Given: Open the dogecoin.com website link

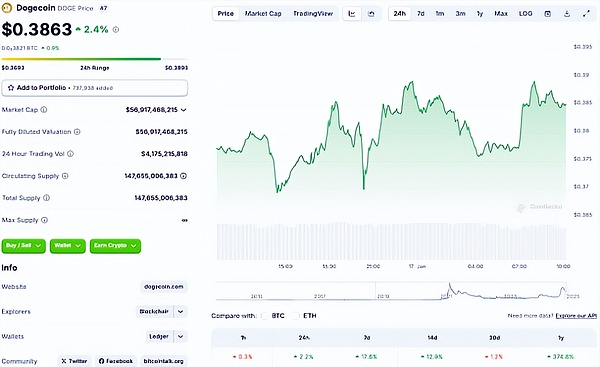Looking at the screenshot, I should [x=164, y=287].
